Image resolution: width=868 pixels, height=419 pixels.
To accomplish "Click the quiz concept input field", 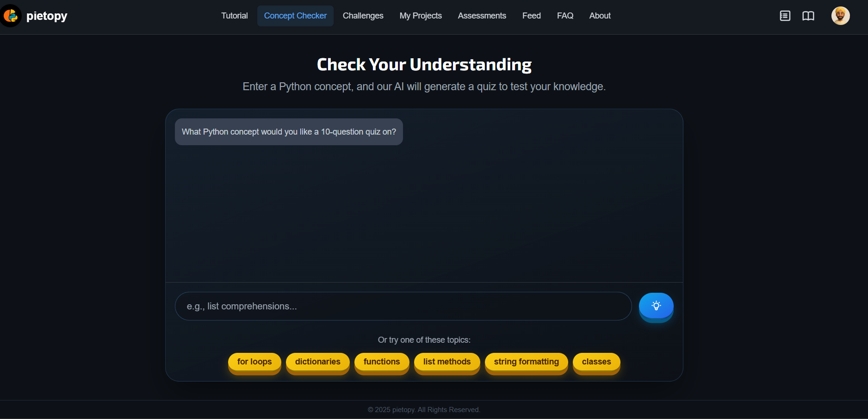I will coord(403,306).
